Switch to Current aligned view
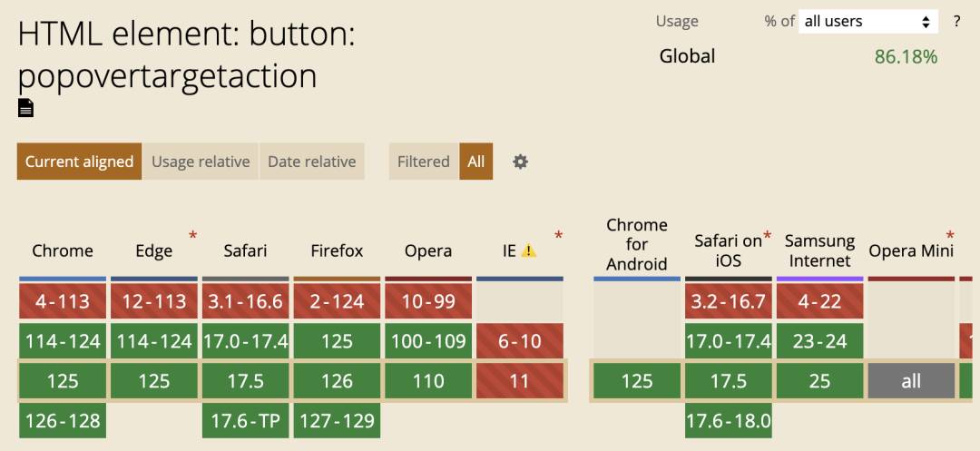This screenshot has height=451, width=980. 79,162
